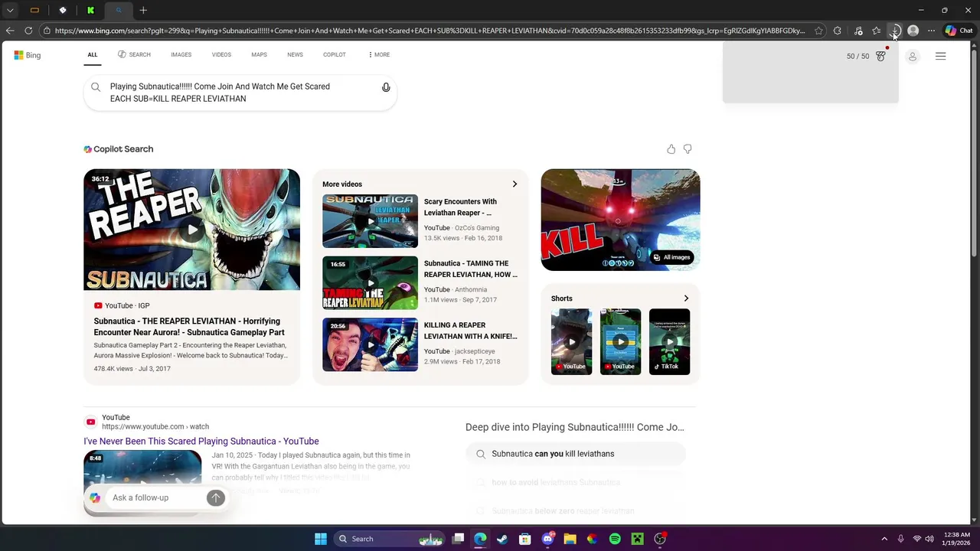Click the Ask a follow-up input field
This screenshot has height=551, width=980.
157,497
